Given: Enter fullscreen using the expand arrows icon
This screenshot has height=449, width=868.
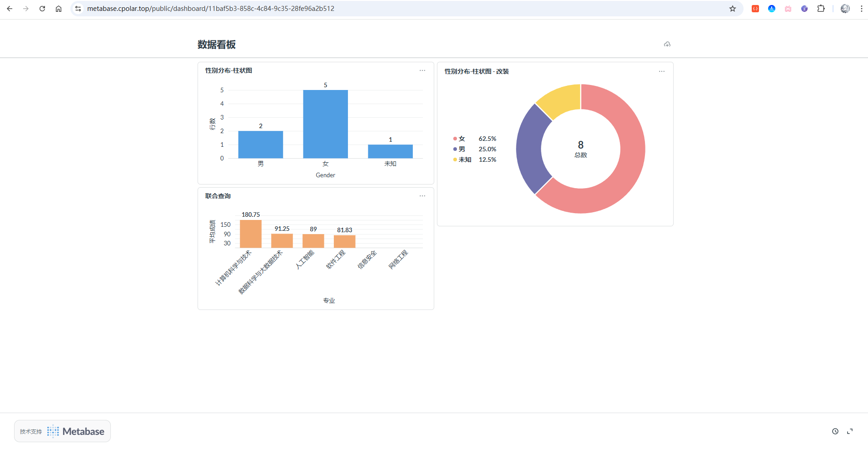Looking at the screenshot, I should point(849,431).
